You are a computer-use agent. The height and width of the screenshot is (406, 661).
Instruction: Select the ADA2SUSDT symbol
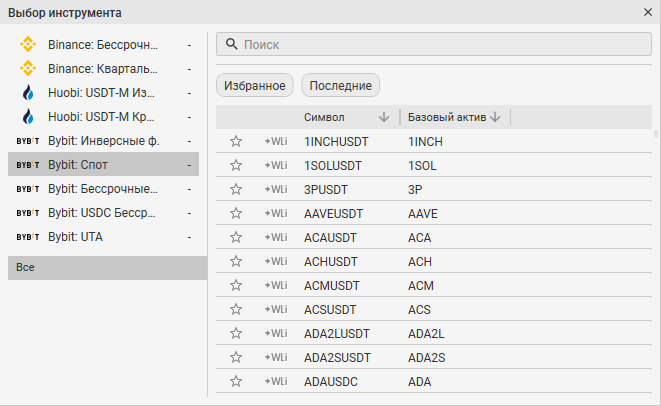coord(337,358)
